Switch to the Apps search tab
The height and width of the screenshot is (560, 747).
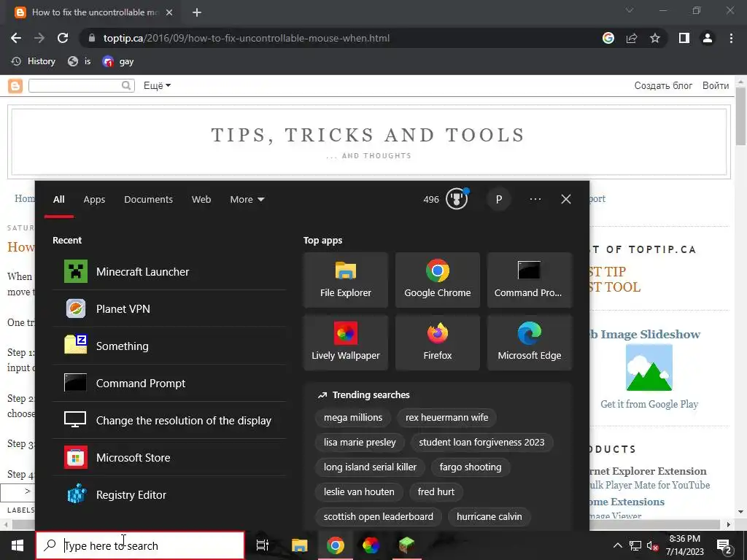[x=94, y=200]
